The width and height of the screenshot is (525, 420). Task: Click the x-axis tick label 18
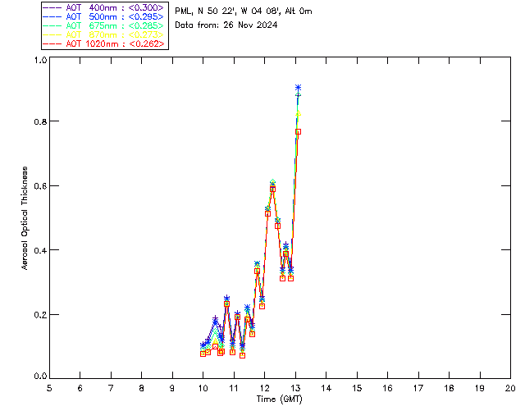pos(449,388)
